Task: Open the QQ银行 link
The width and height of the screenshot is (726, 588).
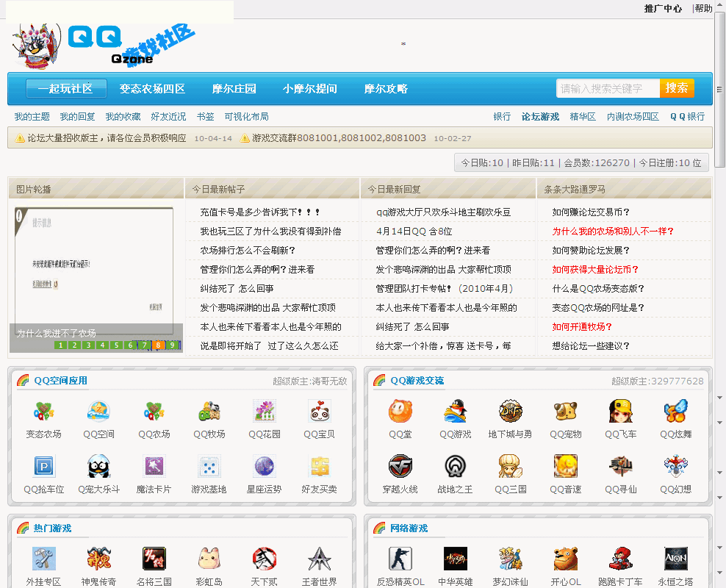Action: [x=688, y=117]
